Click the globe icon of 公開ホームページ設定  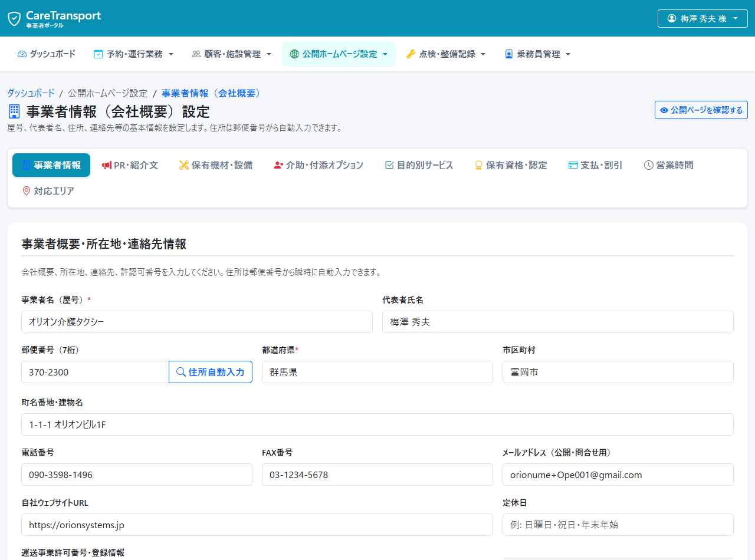click(295, 54)
